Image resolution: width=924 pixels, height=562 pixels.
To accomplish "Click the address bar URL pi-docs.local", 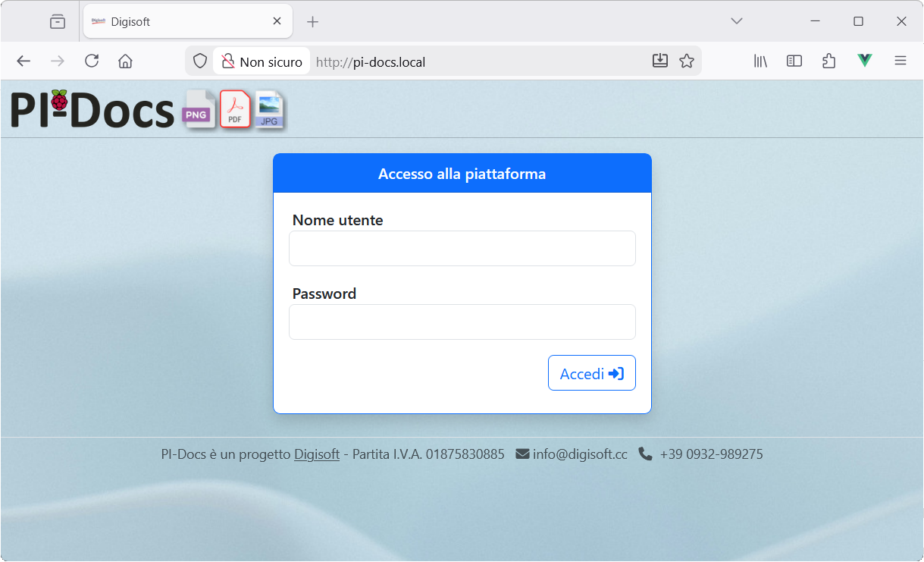I will click(x=371, y=62).
